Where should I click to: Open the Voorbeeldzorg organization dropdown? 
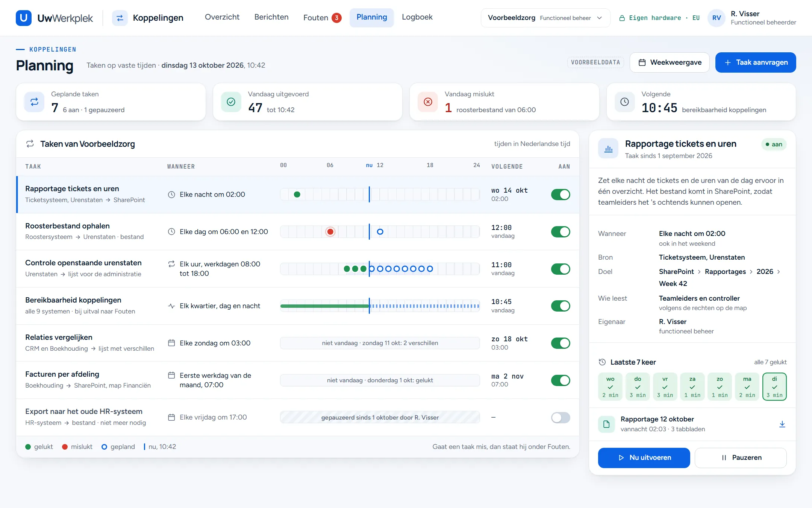pyautogui.click(x=545, y=18)
